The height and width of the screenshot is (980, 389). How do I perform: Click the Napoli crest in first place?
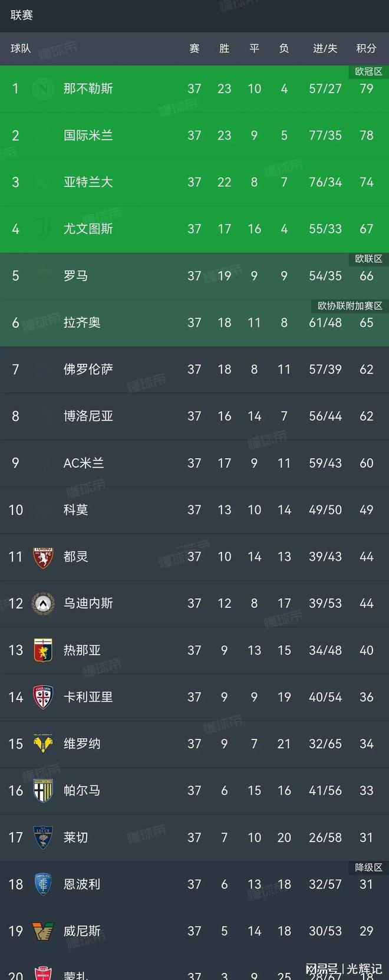coord(43,88)
